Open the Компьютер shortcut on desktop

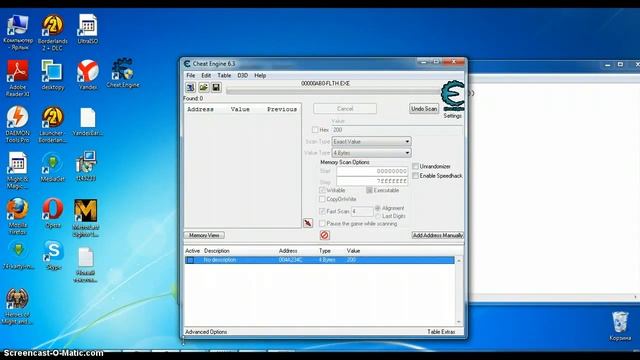(x=18, y=32)
